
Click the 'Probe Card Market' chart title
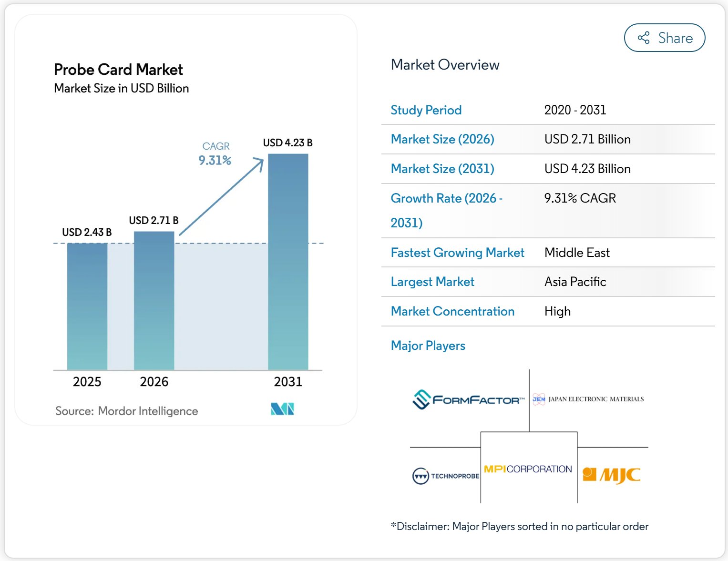point(118,70)
